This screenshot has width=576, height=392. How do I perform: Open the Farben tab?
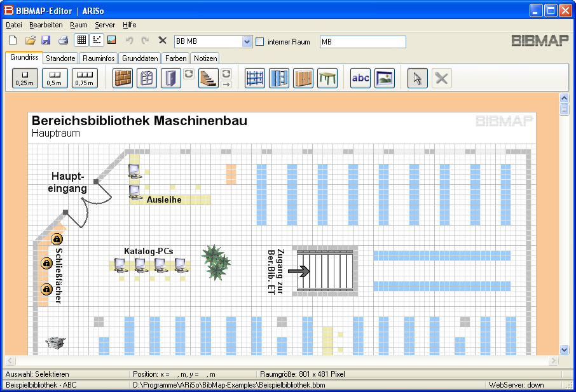[176, 58]
